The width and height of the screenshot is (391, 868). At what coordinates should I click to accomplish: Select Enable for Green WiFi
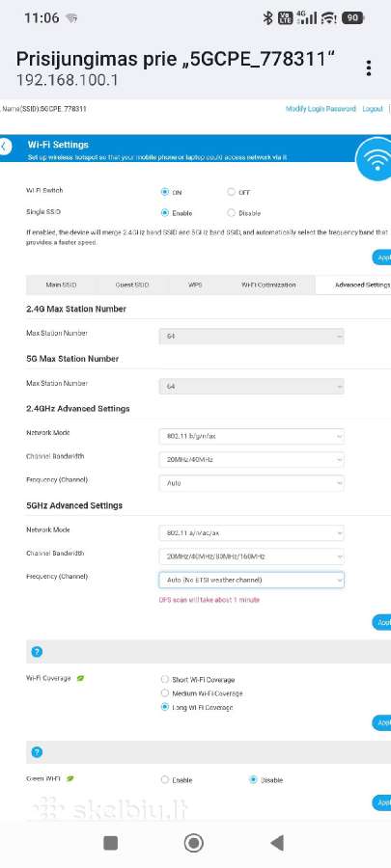[164, 779]
